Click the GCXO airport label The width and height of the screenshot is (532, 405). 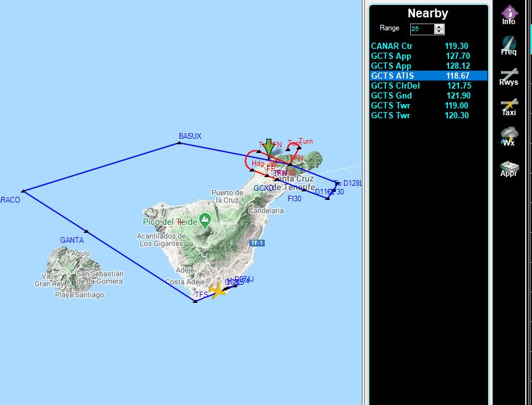264,188
